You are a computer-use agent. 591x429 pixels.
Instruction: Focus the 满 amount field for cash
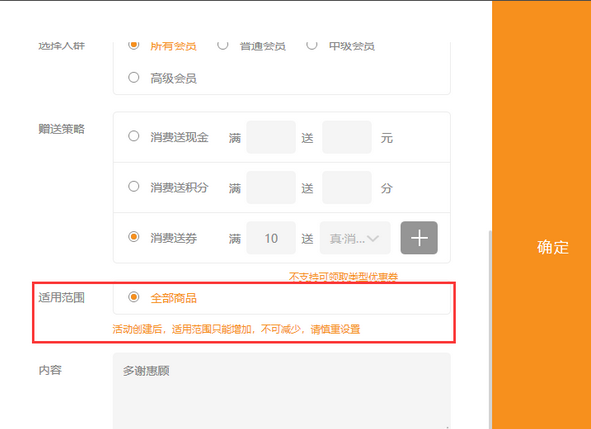click(x=271, y=137)
